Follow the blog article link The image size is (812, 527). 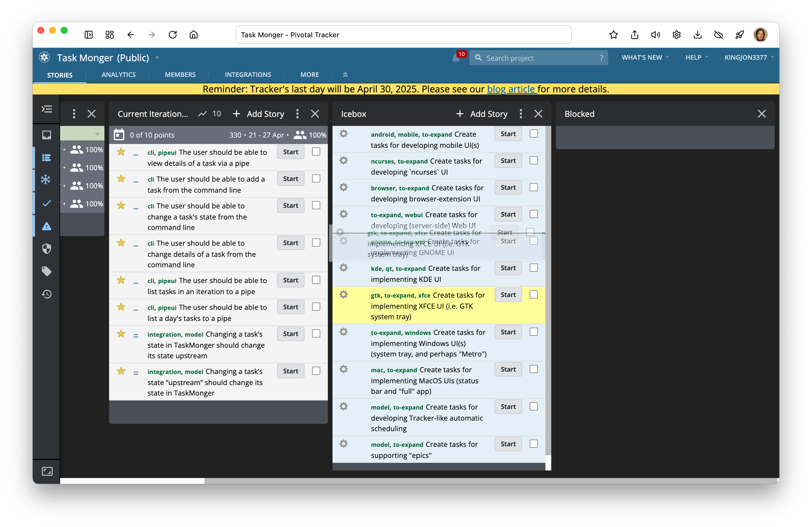point(512,89)
